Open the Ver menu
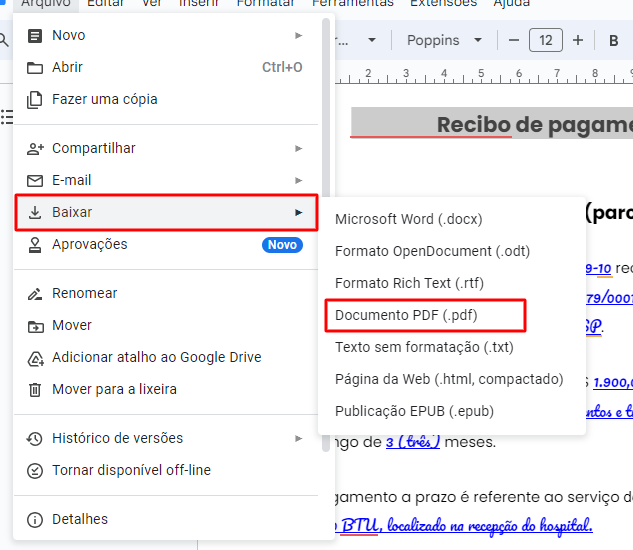 (x=151, y=4)
